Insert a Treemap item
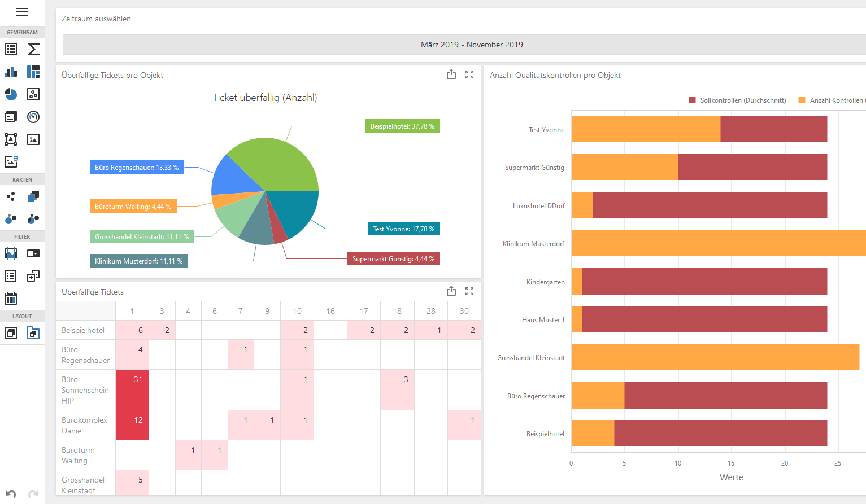 pyautogui.click(x=33, y=72)
